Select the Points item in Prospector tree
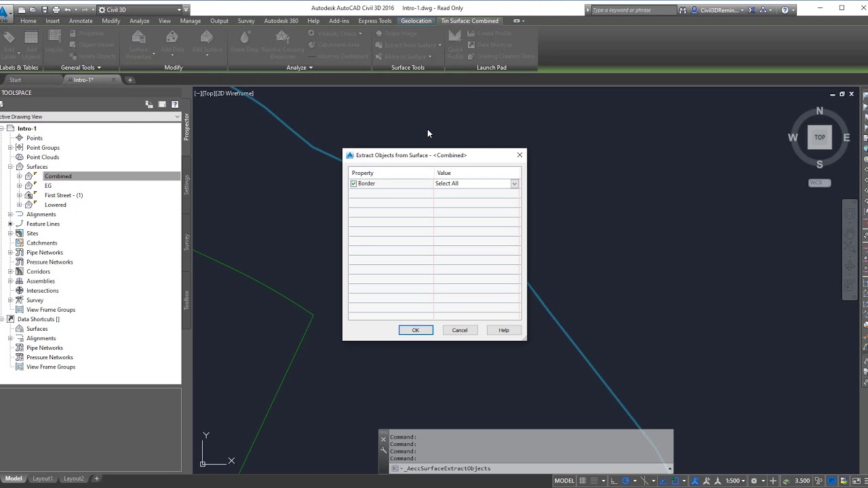868x488 pixels. click(35, 138)
